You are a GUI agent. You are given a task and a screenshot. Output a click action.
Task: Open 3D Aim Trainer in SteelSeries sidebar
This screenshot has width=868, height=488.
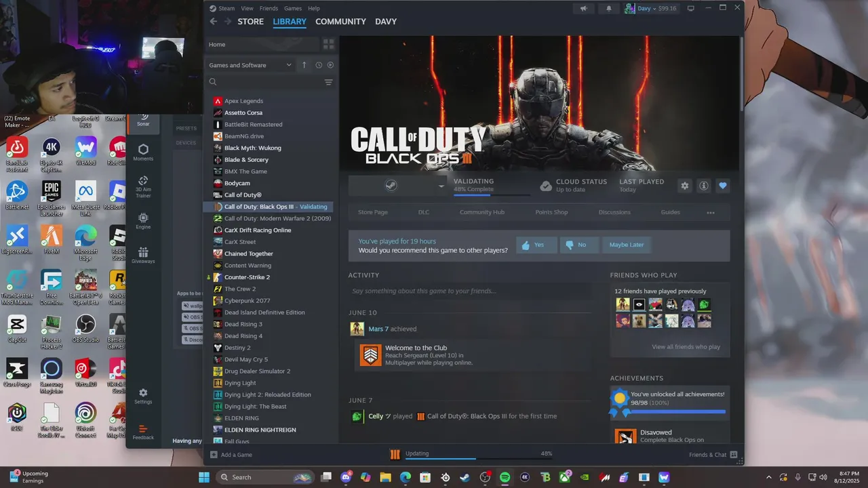[143, 186]
